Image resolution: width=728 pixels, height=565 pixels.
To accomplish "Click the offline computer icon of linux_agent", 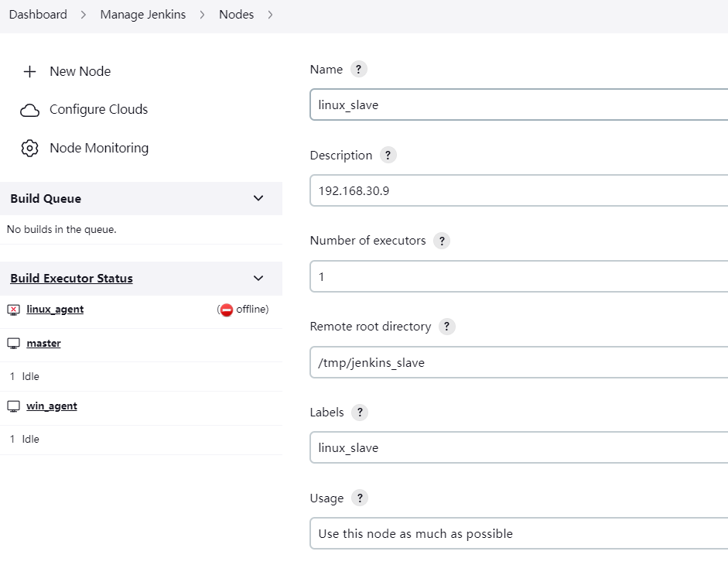I will 13,310.
